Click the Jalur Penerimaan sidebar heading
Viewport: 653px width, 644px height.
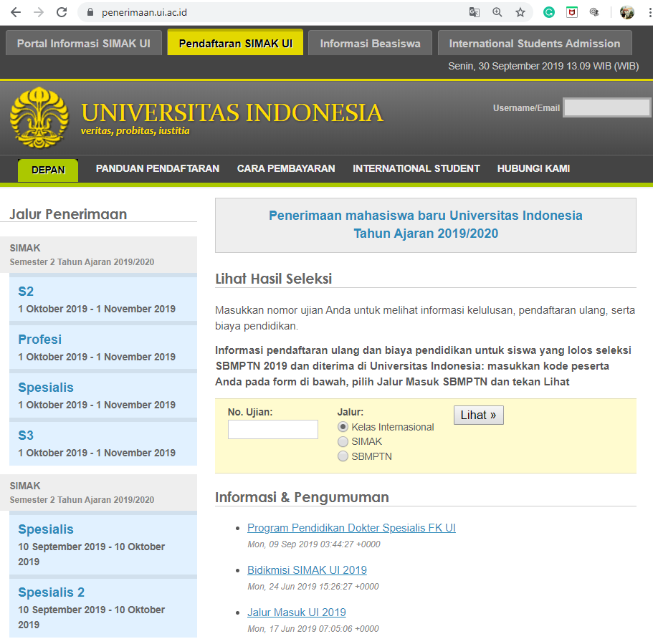pyautogui.click(x=68, y=214)
